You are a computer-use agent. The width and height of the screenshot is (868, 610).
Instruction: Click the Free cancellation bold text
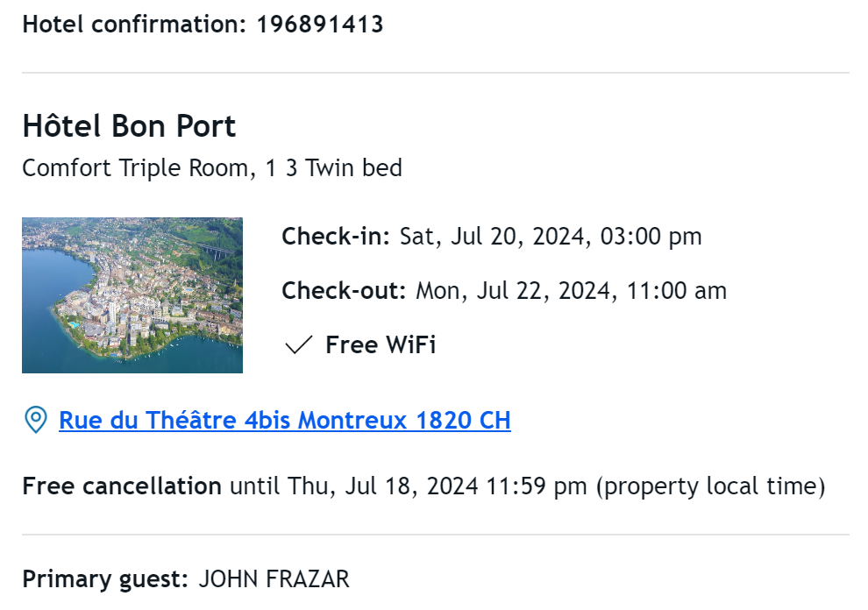click(122, 486)
